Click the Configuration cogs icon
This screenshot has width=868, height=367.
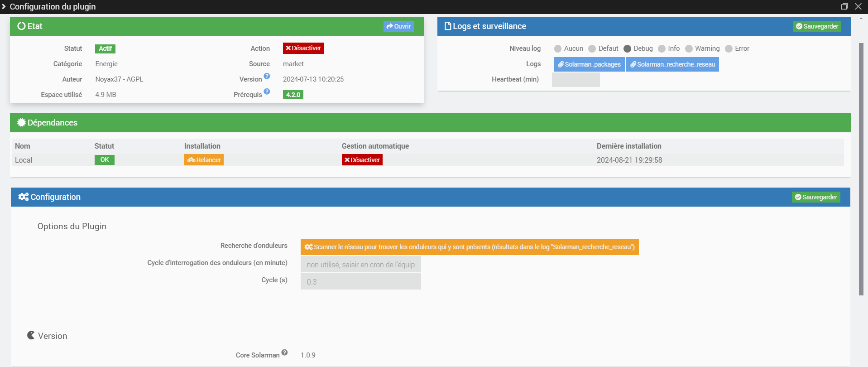(x=24, y=197)
